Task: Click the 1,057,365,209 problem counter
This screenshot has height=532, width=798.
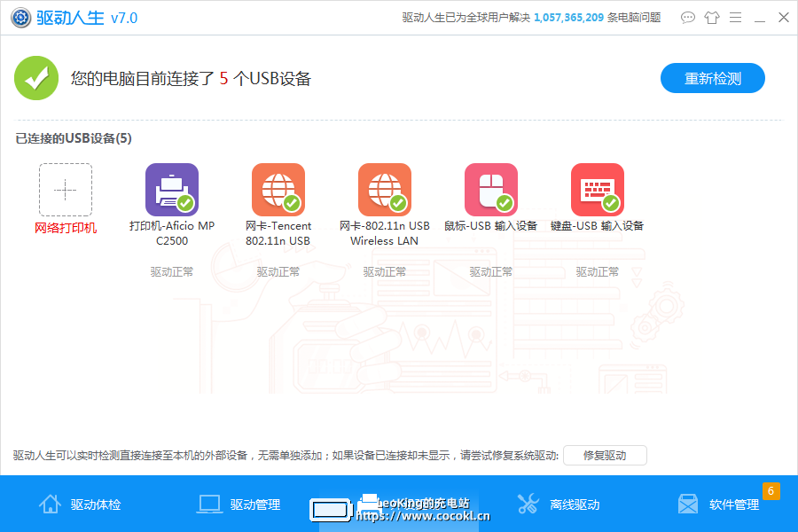Action: (x=568, y=18)
